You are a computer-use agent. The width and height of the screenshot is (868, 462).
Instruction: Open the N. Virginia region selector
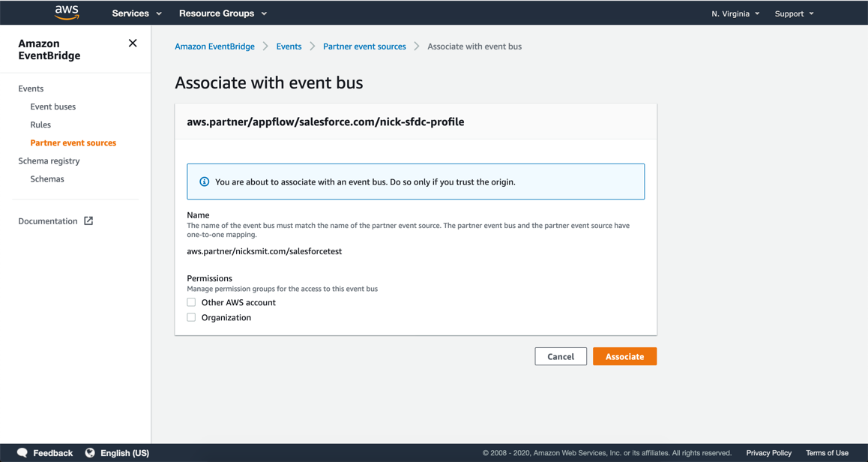point(735,13)
